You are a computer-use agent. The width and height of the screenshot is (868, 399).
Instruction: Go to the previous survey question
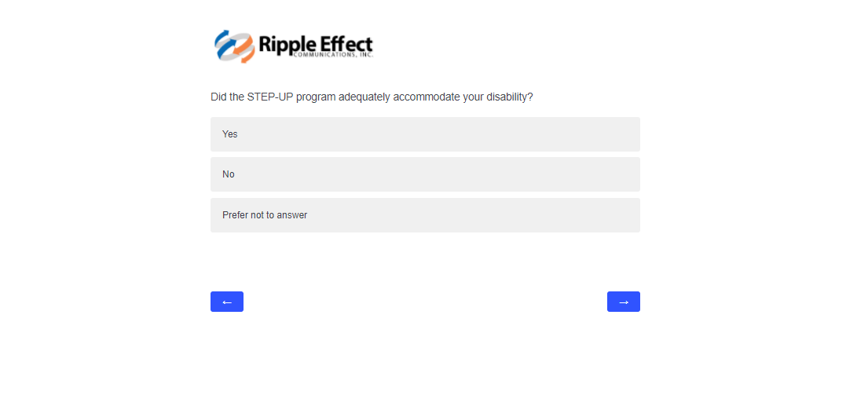(227, 302)
